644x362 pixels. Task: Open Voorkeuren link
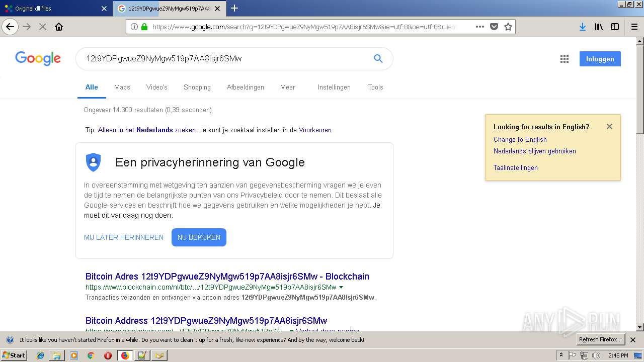point(315,130)
